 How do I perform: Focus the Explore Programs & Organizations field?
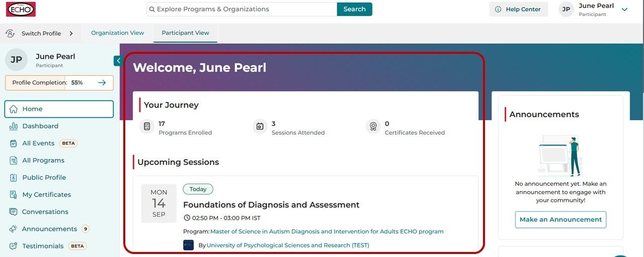242,9
